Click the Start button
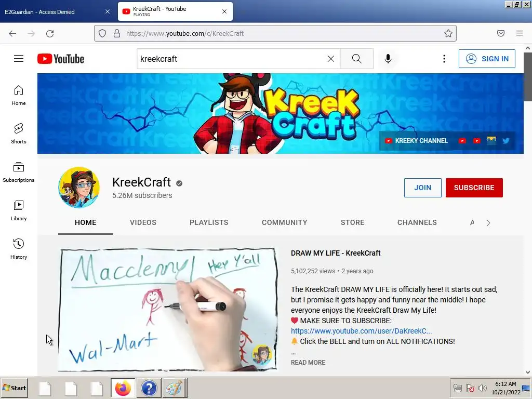Image resolution: width=532 pixels, height=399 pixels. [x=14, y=388]
